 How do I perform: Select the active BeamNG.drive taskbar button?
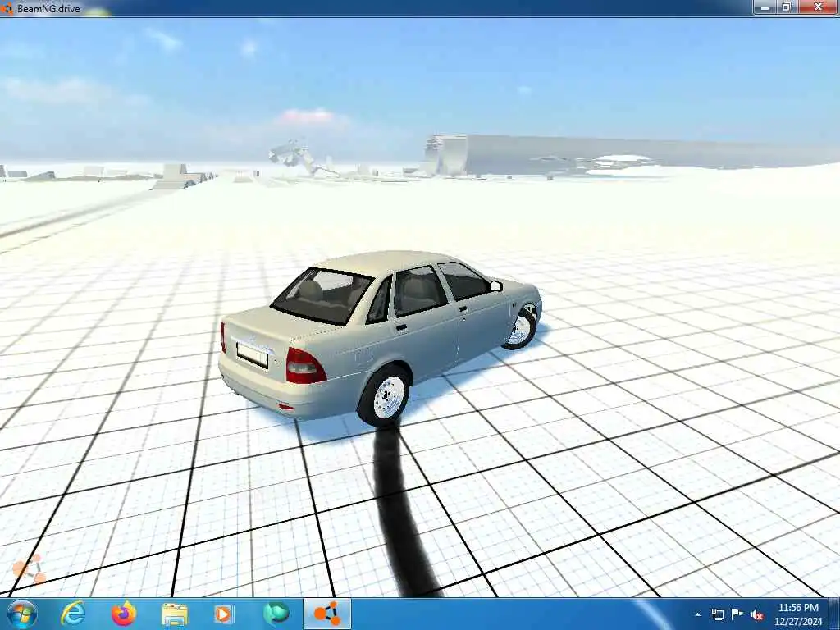[327, 614]
